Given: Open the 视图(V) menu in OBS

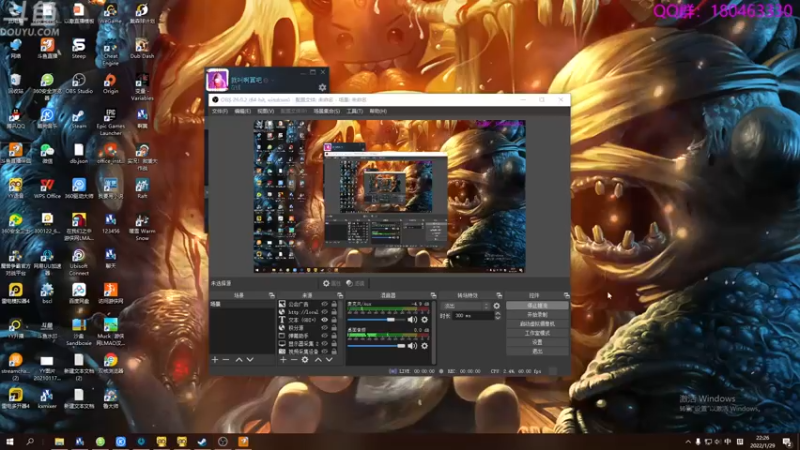Looking at the screenshot, I should click(265, 111).
